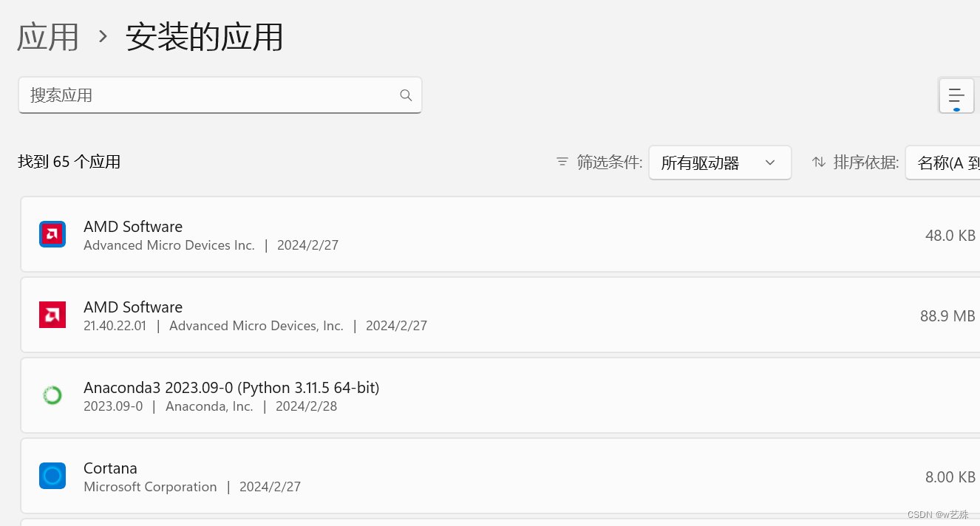The height and width of the screenshot is (526, 980).
Task: Click the 8.00 KB size value
Action: pyautogui.click(x=950, y=477)
